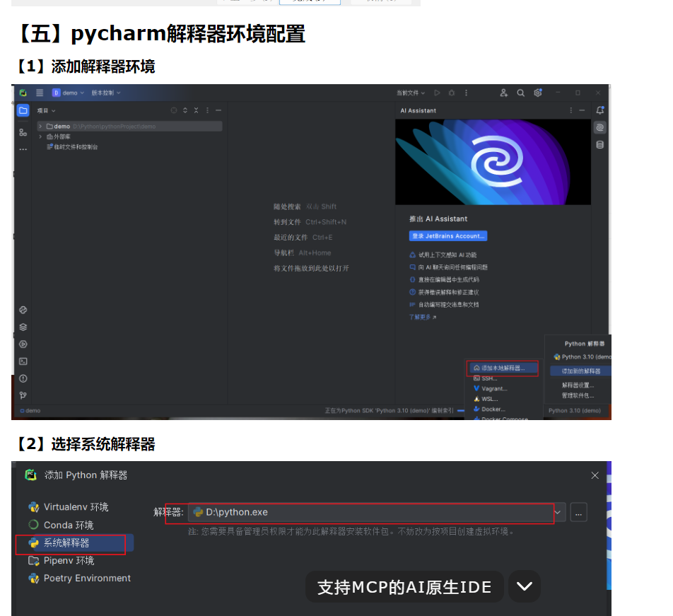
Task: Collapse all items in project panel
Action: (196, 110)
